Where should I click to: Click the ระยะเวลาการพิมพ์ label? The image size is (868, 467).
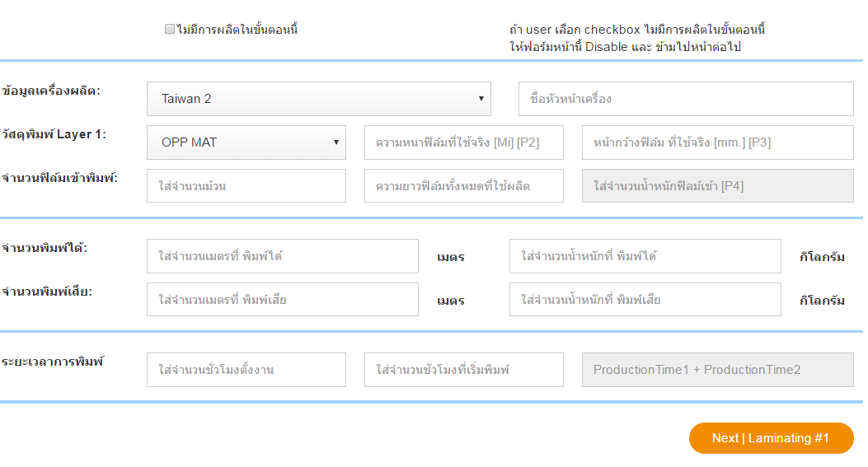point(53,362)
